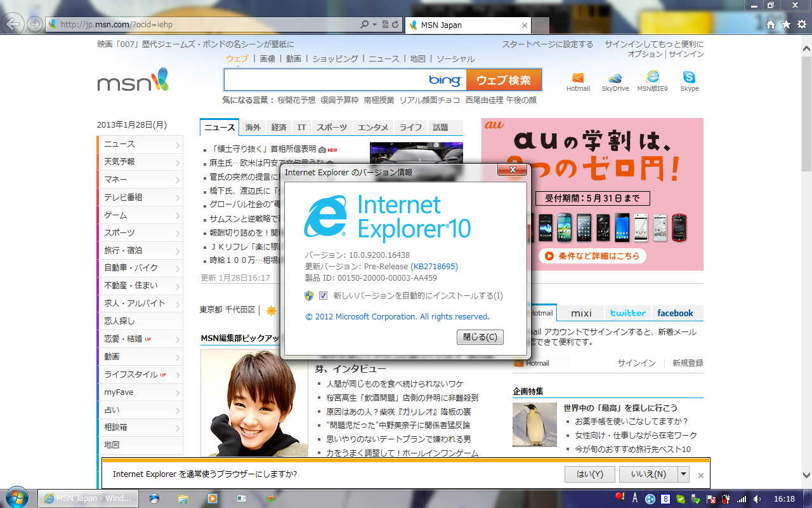The width and height of the screenshot is (812, 508).
Task: Click the penguin thumbnail image
Action: tap(535, 424)
